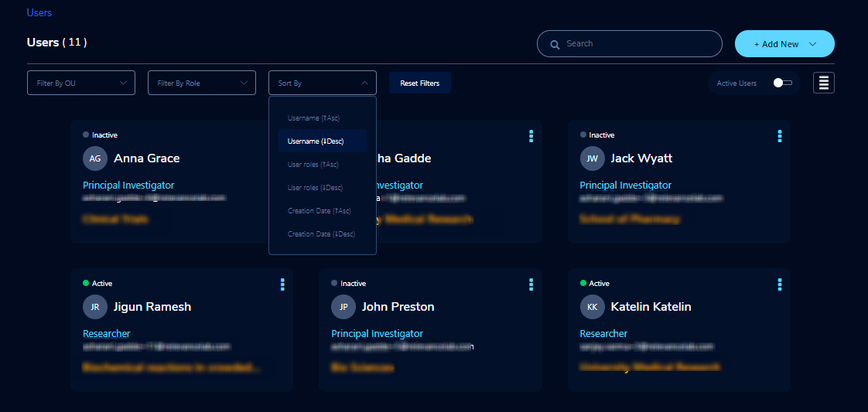Expand the Add New button chevron

[x=812, y=44]
